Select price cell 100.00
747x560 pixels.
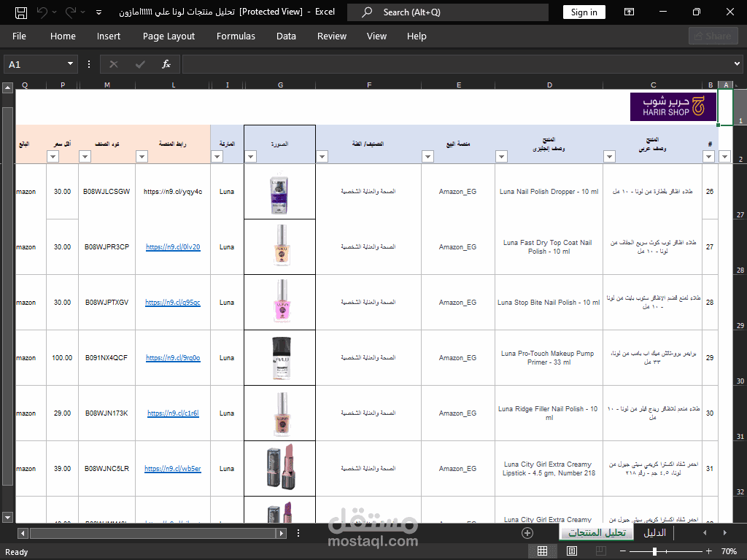[62, 357]
